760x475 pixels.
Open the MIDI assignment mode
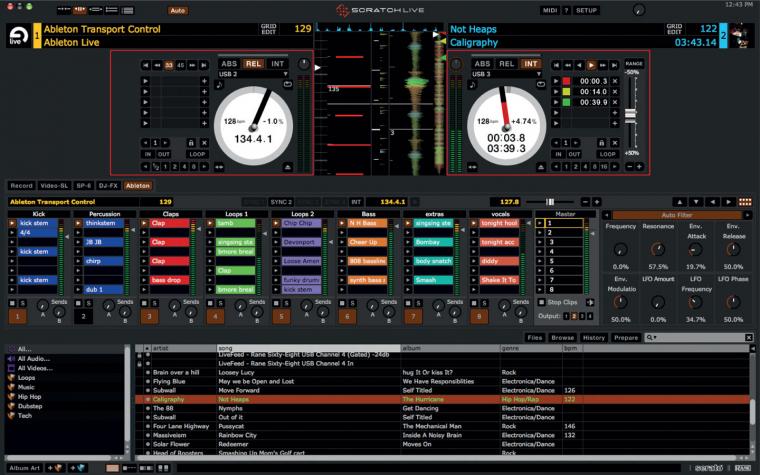pyautogui.click(x=550, y=10)
